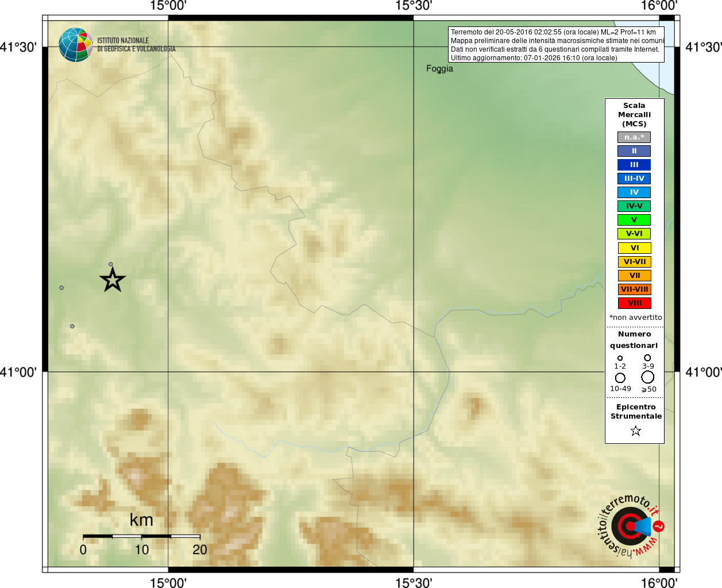Click the INGV globe logo

point(76,45)
